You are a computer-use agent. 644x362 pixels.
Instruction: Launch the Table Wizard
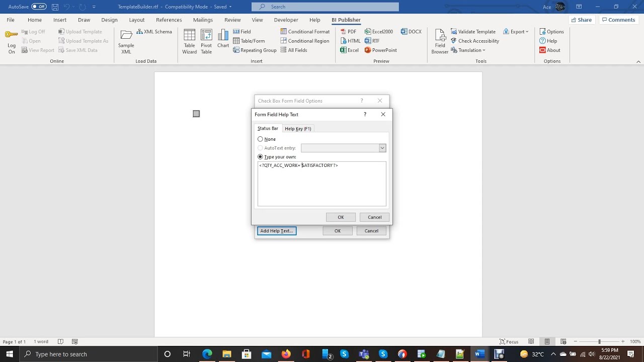(189, 42)
